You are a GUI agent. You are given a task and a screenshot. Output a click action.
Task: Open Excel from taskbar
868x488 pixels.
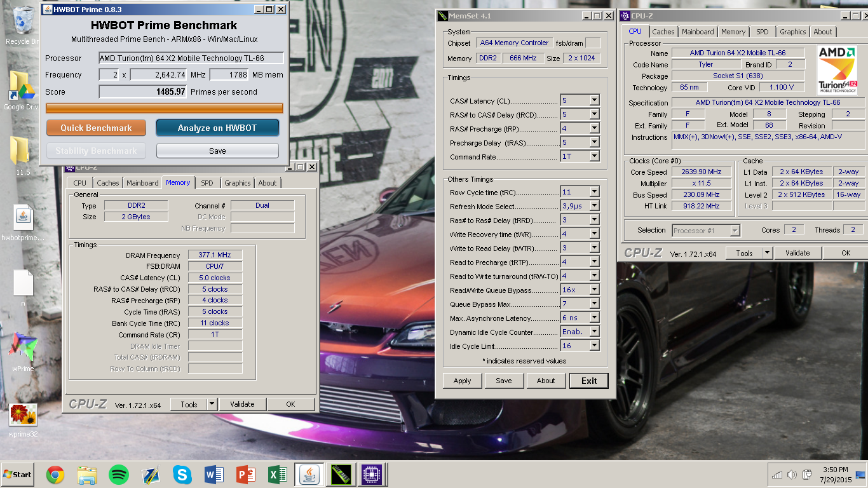(278, 475)
